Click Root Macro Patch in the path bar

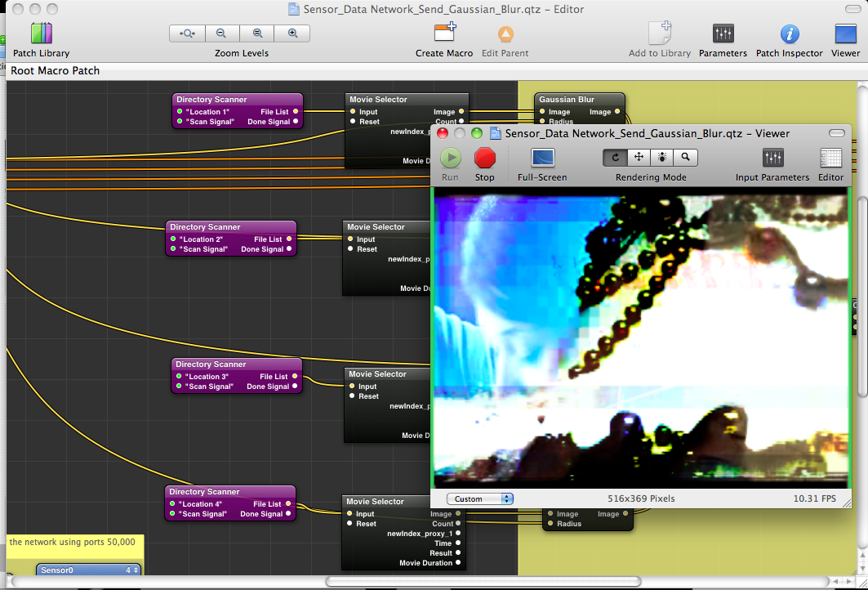[55, 70]
